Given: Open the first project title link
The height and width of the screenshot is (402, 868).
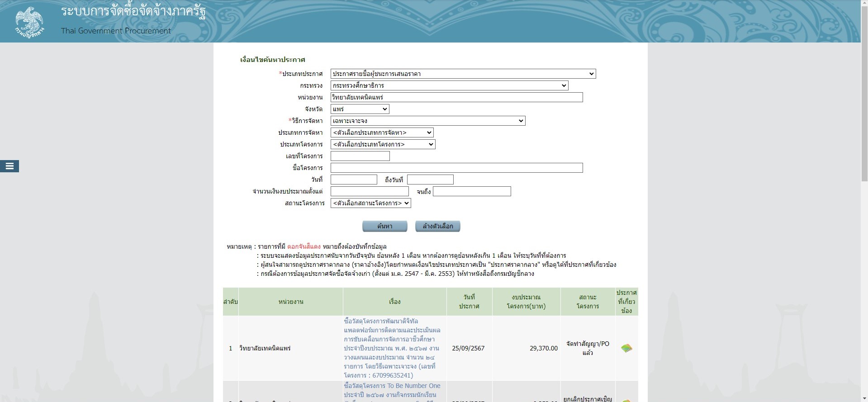Looking at the screenshot, I should pyautogui.click(x=392, y=348).
